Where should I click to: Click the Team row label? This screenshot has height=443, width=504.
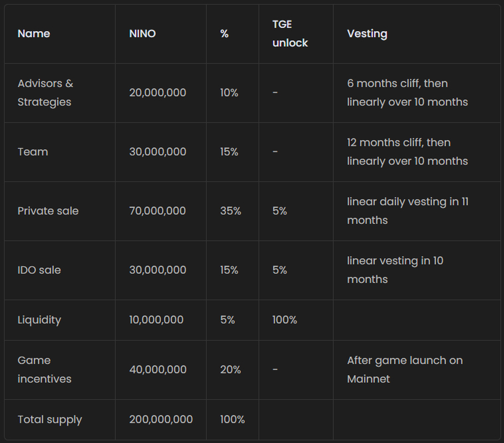33,152
